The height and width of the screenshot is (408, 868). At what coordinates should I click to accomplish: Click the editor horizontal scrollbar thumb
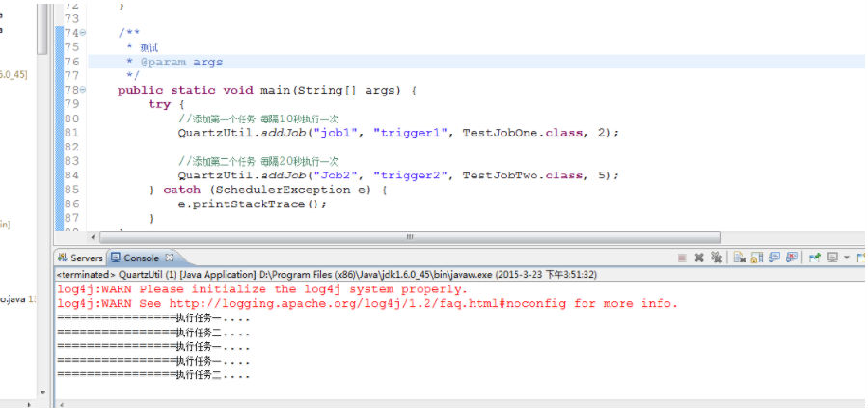click(410, 237)
